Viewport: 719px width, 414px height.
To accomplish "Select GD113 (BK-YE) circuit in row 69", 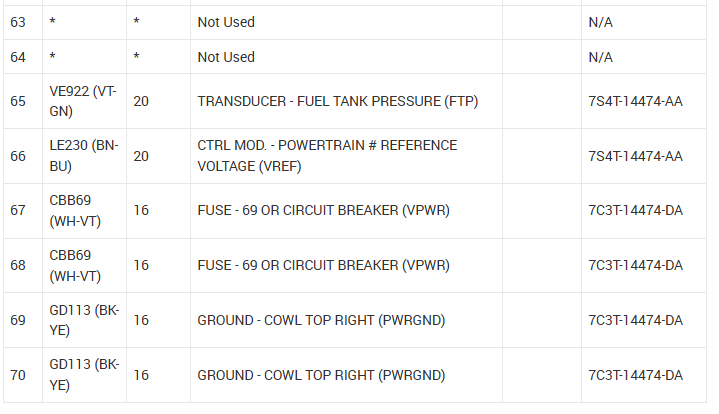I will click(83, 321).
